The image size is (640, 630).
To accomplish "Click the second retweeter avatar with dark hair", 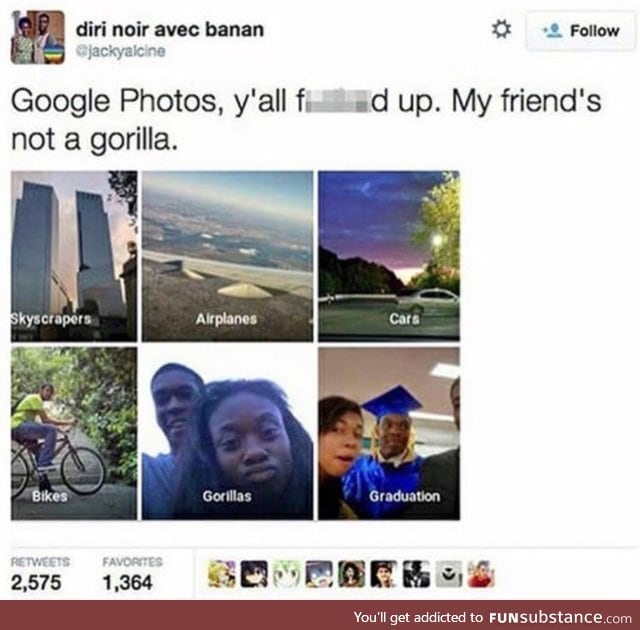I will (x=254, y=574).
